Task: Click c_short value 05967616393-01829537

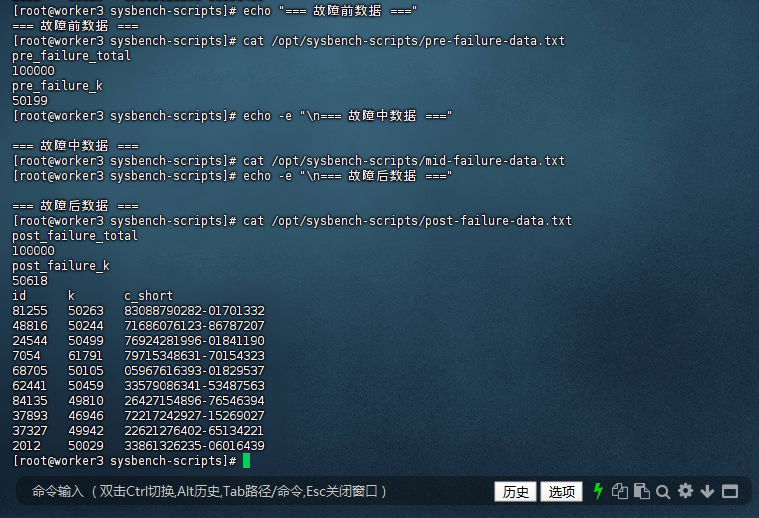Action: (195, 371)
